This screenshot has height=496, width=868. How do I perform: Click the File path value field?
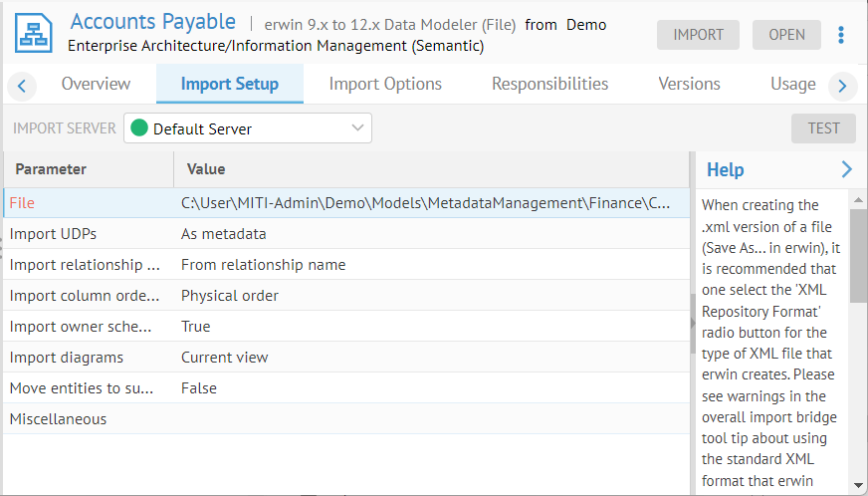[425, 203]
